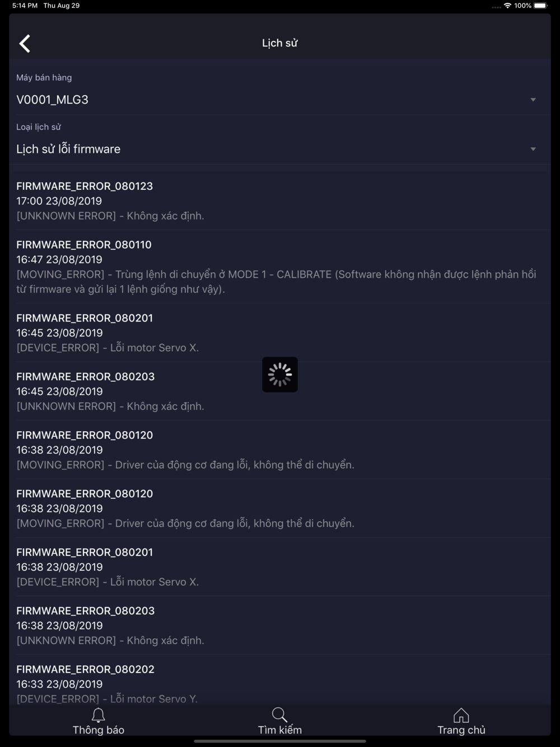The image size is (560, 747).
Task: Expand the vending machine dropdown arrow
Action: point(533,100)
